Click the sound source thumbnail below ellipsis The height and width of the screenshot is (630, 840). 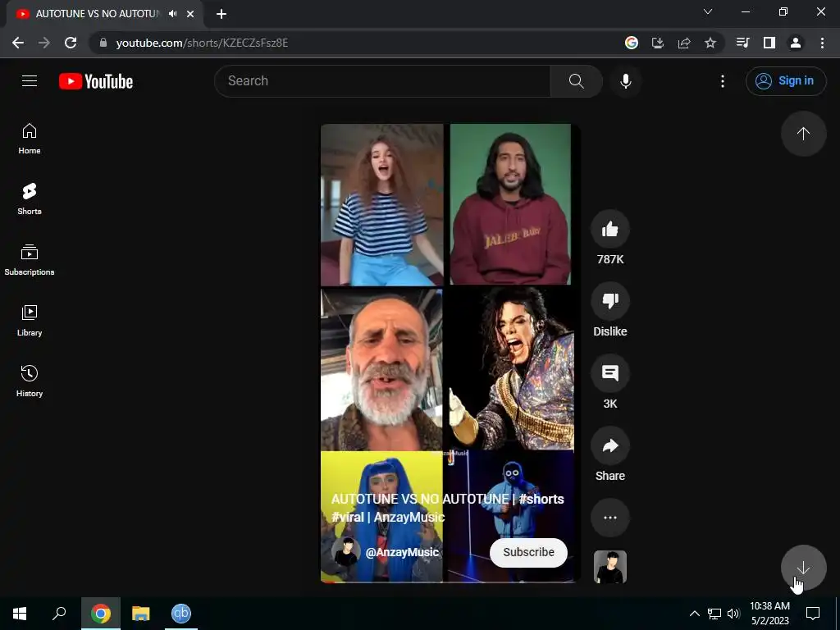[x=610, y=567]
